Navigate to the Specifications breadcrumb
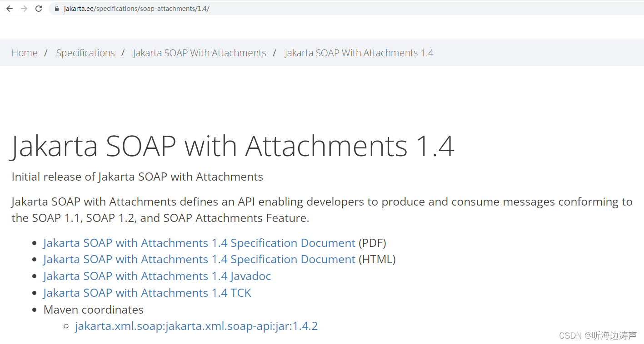644x344 pixels. [x=85, y=53]
